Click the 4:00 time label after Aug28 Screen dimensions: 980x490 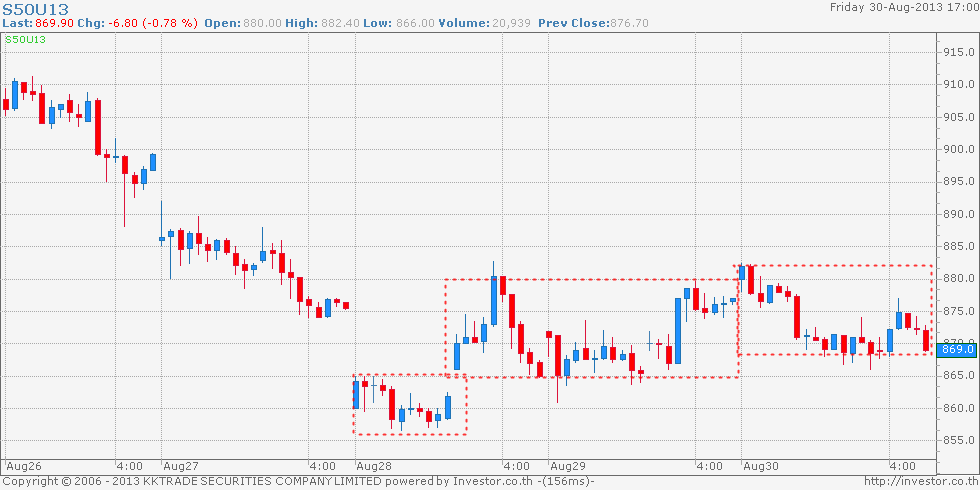click(516, 466)
